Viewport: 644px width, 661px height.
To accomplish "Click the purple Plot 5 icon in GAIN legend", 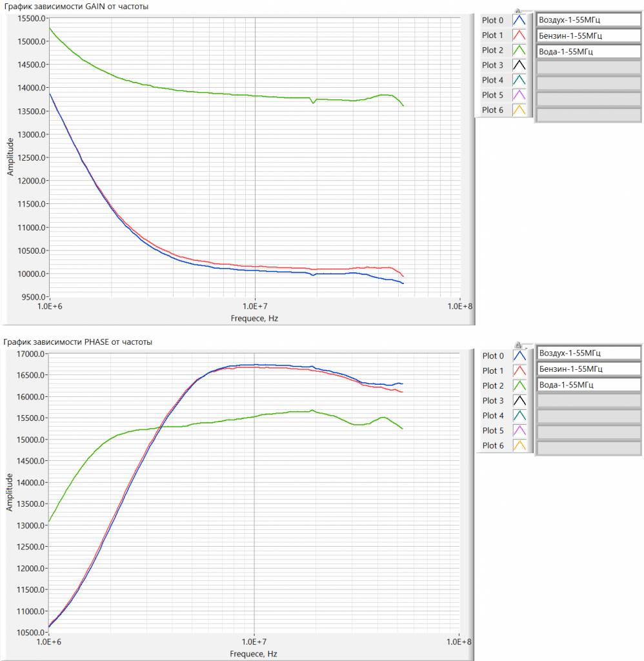I will 519,95.
